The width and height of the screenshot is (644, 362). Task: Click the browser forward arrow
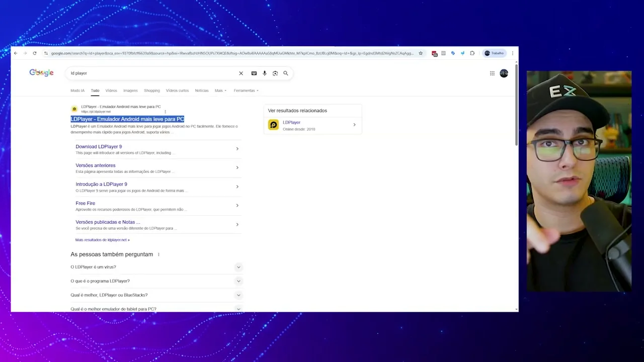pos(25,53)
